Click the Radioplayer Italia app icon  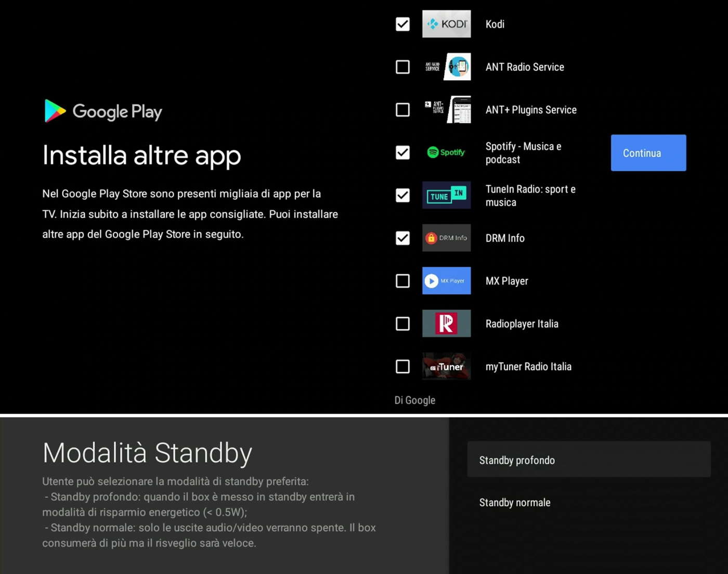point(446,324)
